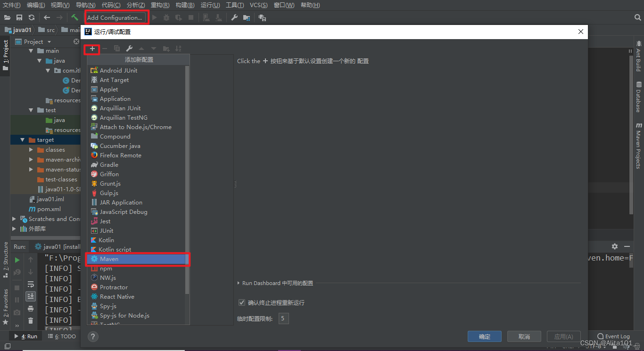Open the VCS(S) menu

[x=258, y=5]
